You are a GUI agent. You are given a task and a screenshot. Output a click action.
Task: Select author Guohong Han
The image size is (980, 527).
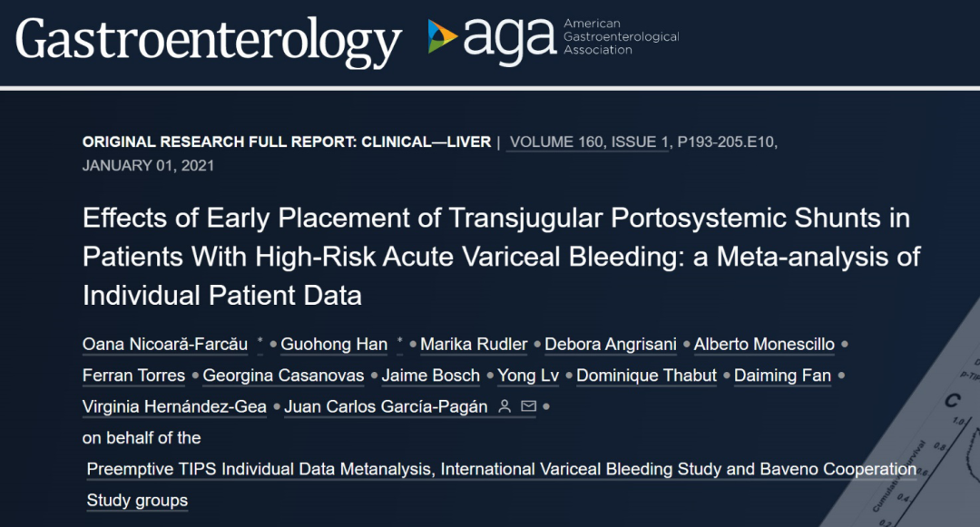[x=334, y=345]
